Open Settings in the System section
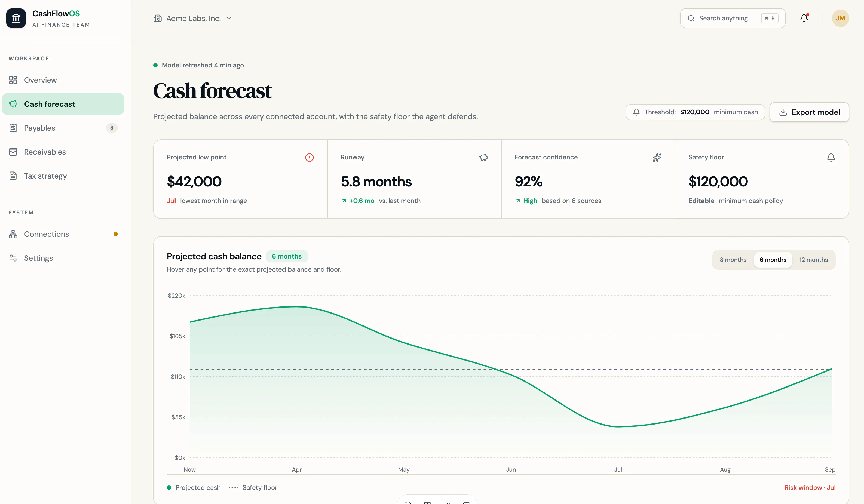 (x=63, y=258)
